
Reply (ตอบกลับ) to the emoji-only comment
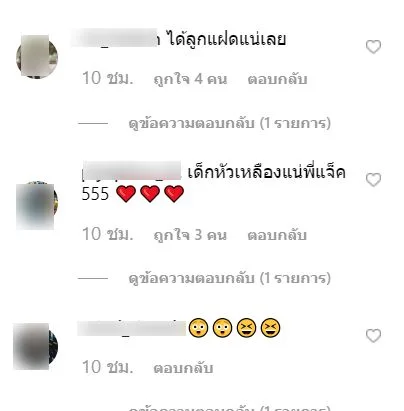pos(183,368)
